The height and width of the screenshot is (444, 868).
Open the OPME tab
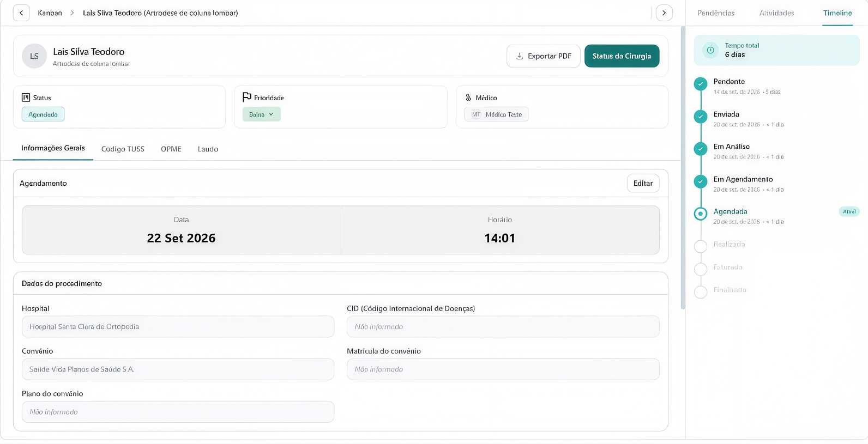click(171, 149)
